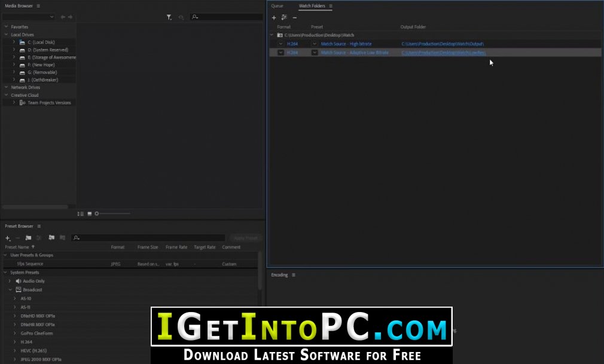
Task: Switch to the Queue tab
Action: [277, 6]
